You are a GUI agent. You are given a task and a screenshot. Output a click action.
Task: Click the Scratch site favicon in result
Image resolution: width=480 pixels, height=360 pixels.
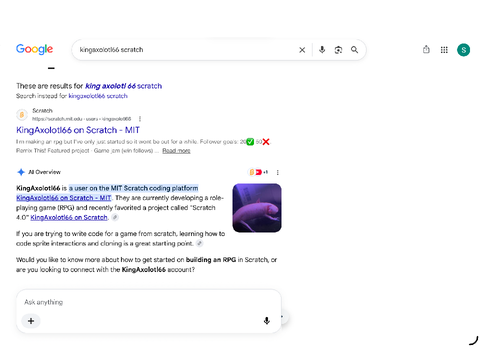[22, 115]
